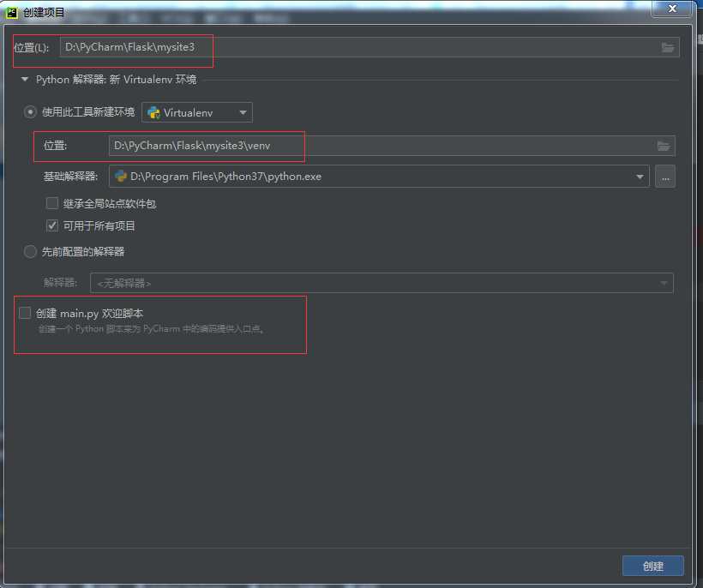Uncheck the available to all projects checkbox
The height and width of the screenshot is (588, 703).
pyautogui.click(x=52, y=225)
